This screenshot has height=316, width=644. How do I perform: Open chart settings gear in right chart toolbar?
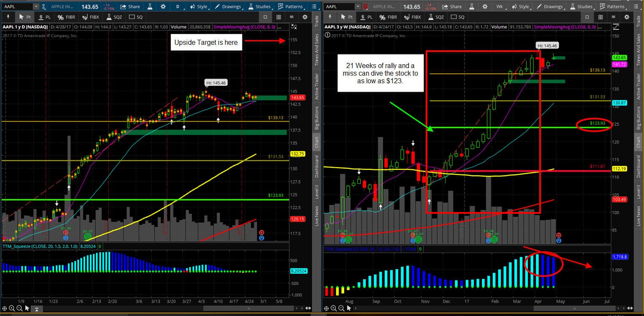coord(485,7)
